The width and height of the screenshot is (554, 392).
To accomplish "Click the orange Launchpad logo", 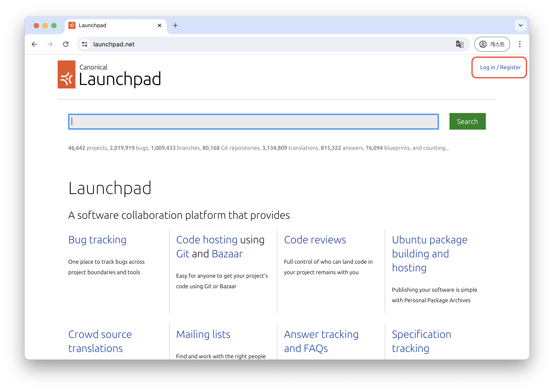I will (x=66, y=74).
